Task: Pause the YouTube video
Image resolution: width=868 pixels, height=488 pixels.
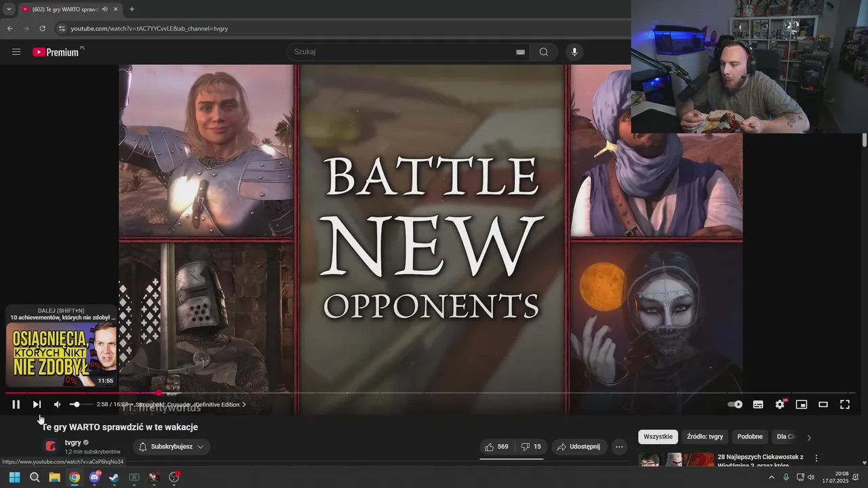Action: (16, 405)
